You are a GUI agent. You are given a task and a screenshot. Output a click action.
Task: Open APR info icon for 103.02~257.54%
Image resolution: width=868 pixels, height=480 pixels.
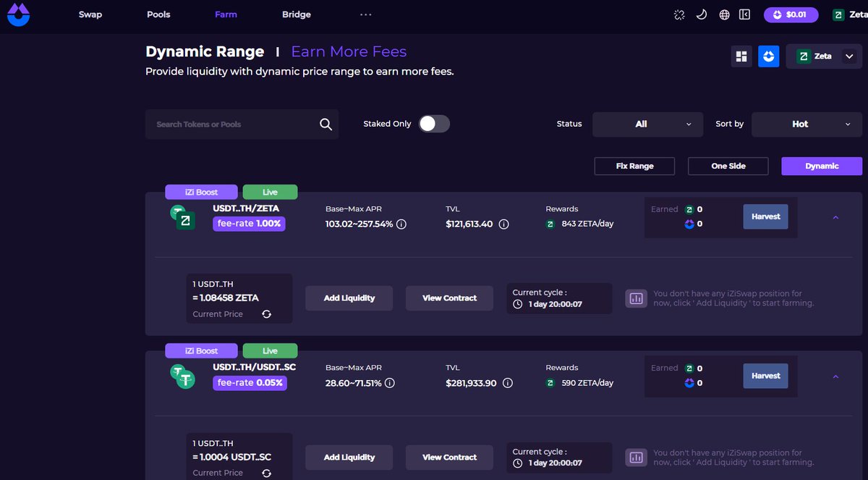click(401, 224)
